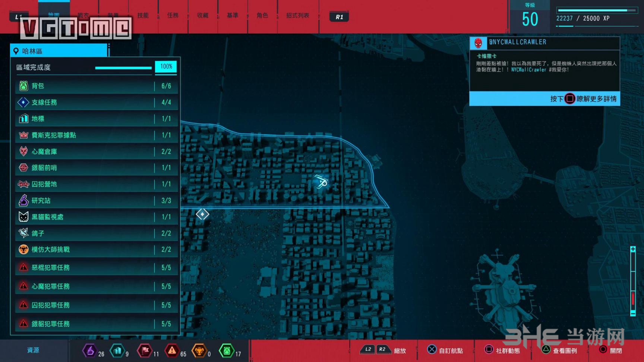Click the Spider-Man avatar in the social feed
This screenshot has height=362, width=644.
click(x=478, y=43)
